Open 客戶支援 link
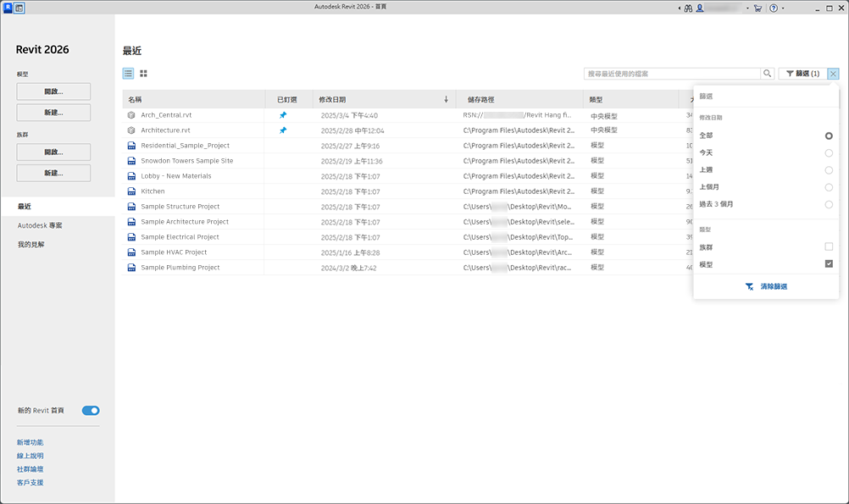The height and width of the screenshot is (504, 849). point(30,482)
